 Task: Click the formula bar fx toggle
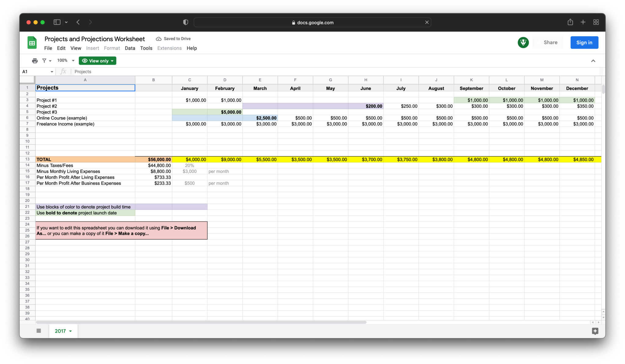tap(63, 71)
